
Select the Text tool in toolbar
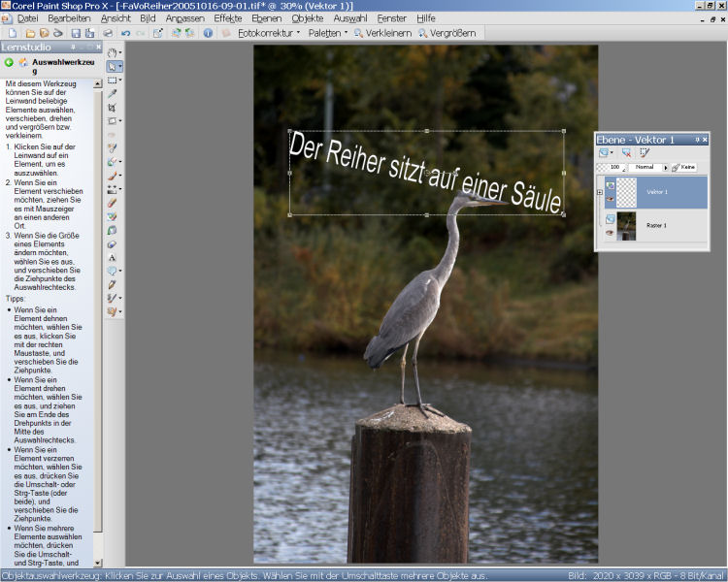(x=113, y=258)
